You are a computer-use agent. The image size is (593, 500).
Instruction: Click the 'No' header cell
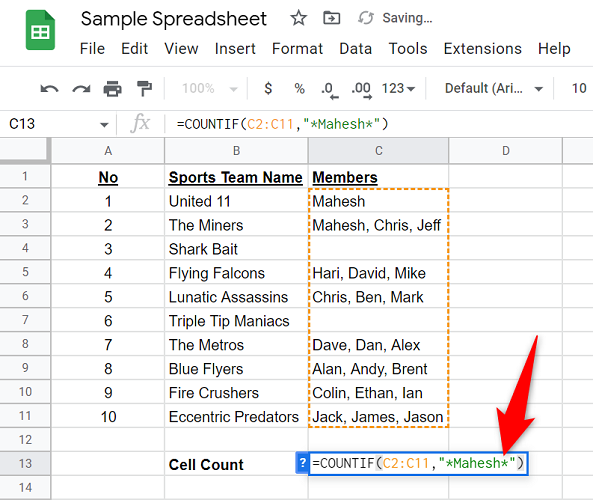tap(108, 177)
